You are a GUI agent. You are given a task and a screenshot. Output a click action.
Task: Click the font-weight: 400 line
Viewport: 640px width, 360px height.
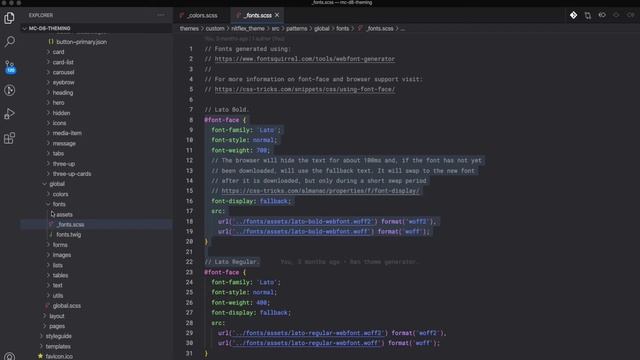(240, 302)
